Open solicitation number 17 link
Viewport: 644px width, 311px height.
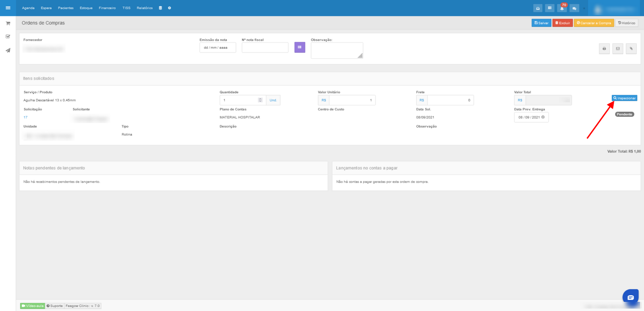tap(25, 117)
